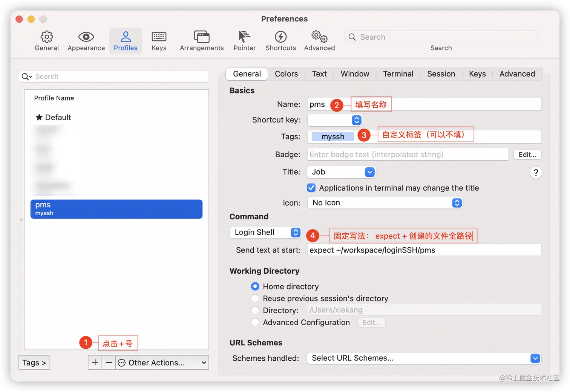Open the General preferences gear icon
The image size is (570, 392).
tap(47, 37)
